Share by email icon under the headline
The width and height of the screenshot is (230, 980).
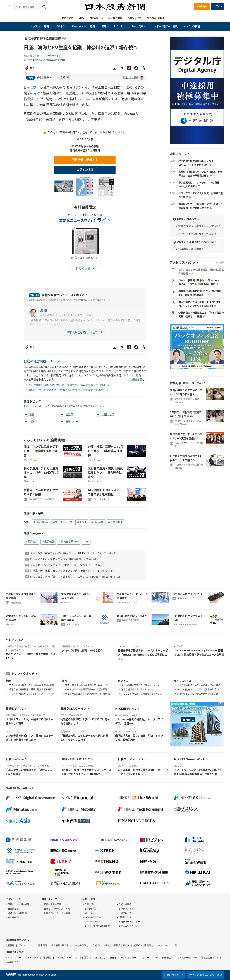[x=114, y=68]
